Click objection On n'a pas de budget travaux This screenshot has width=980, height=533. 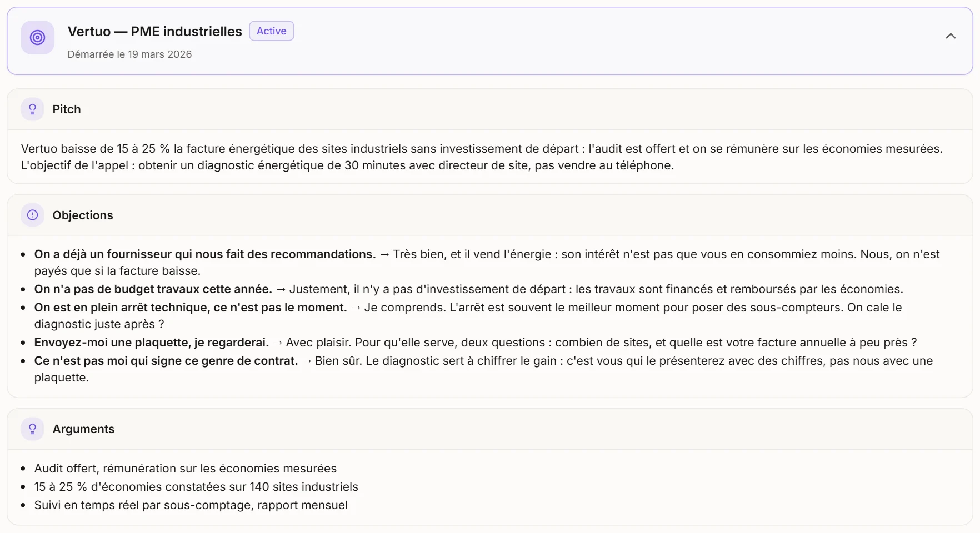(469, 289)
